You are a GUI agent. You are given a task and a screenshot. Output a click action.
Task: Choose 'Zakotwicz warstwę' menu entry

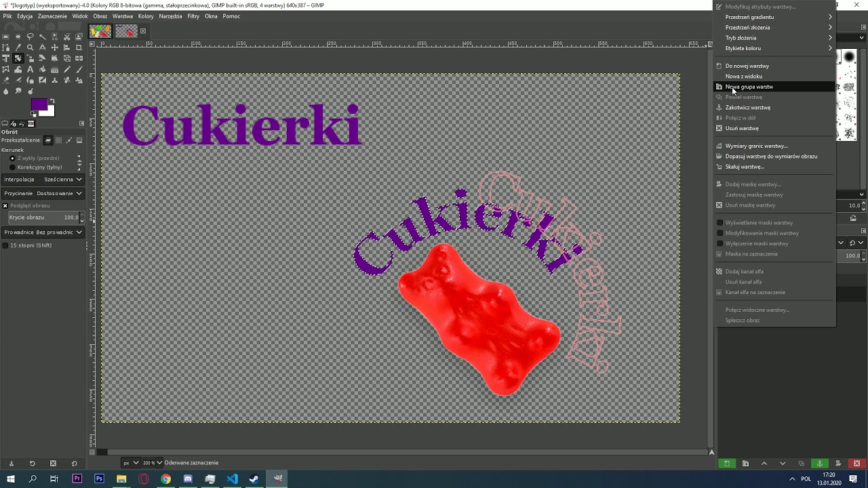pyautogui.click(x=774, y=107)
